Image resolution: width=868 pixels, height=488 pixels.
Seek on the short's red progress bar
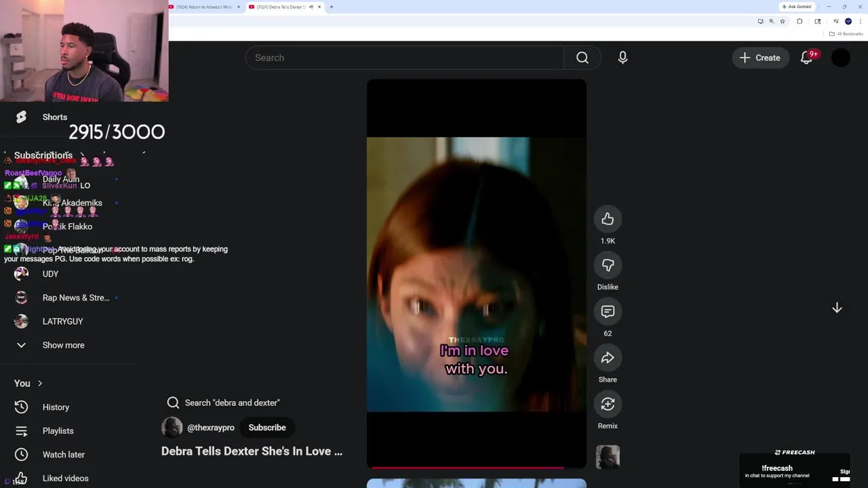476,468
